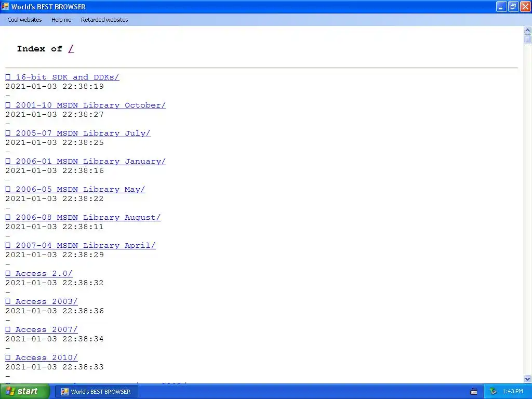Open the Access 2007 folder link
This screenshot has height=399, width=532.
42,330
